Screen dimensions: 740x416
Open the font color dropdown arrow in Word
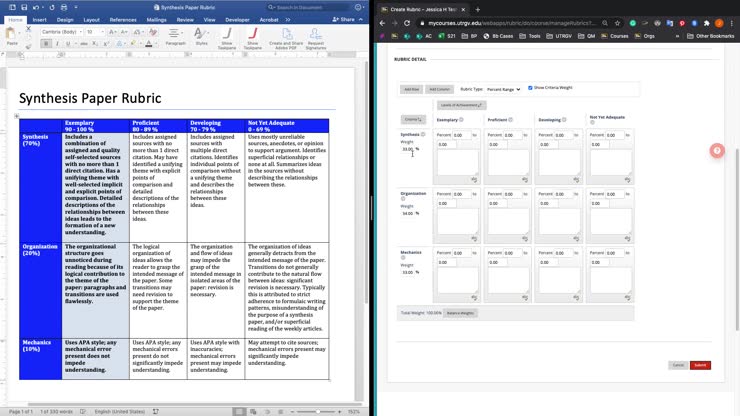pos(156,44)
